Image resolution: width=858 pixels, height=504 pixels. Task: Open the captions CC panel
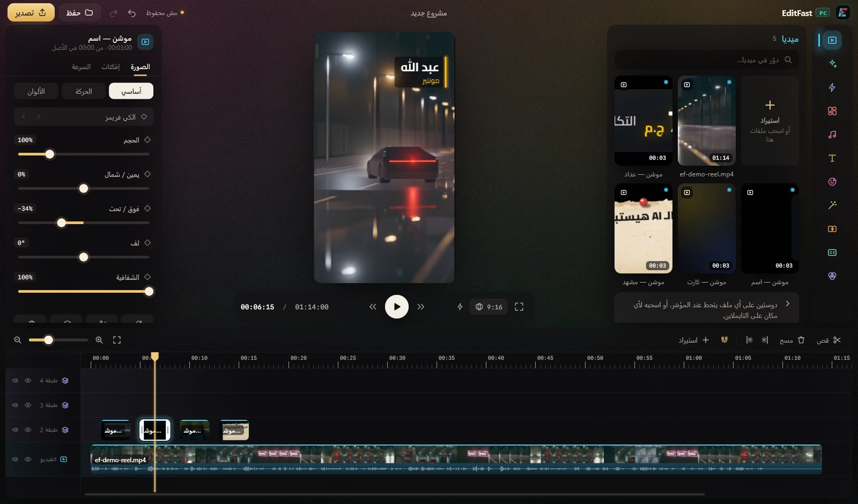click(x=832, y=253)
